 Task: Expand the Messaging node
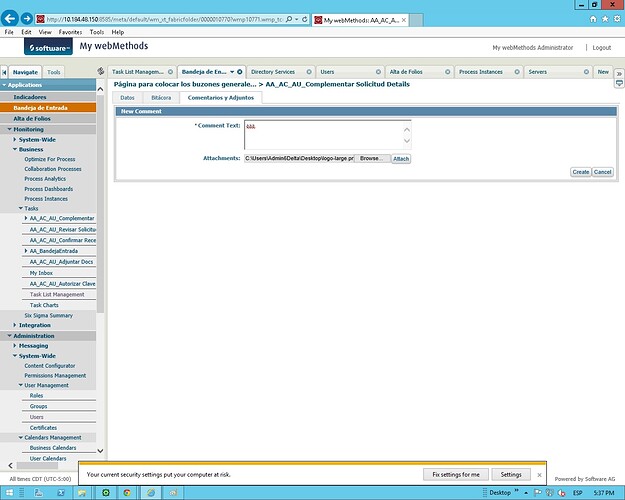pyautogui.click(x=15, y=345)
